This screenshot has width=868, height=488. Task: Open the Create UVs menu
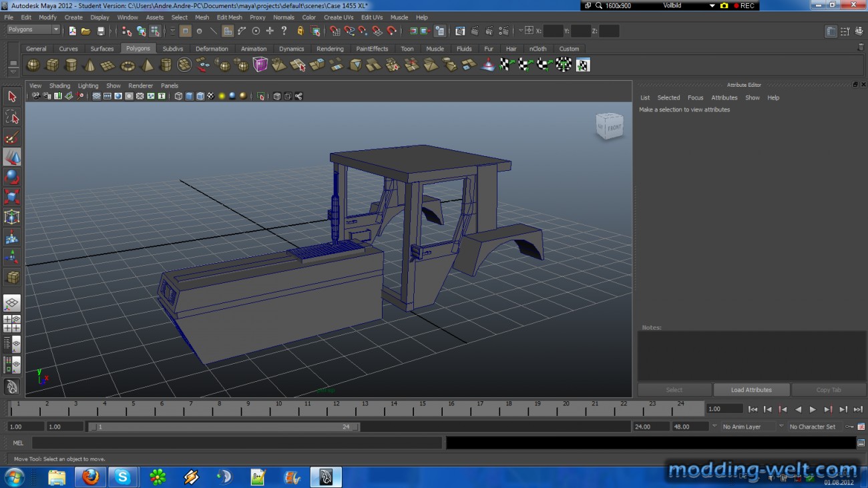click(x=339, y=17)
